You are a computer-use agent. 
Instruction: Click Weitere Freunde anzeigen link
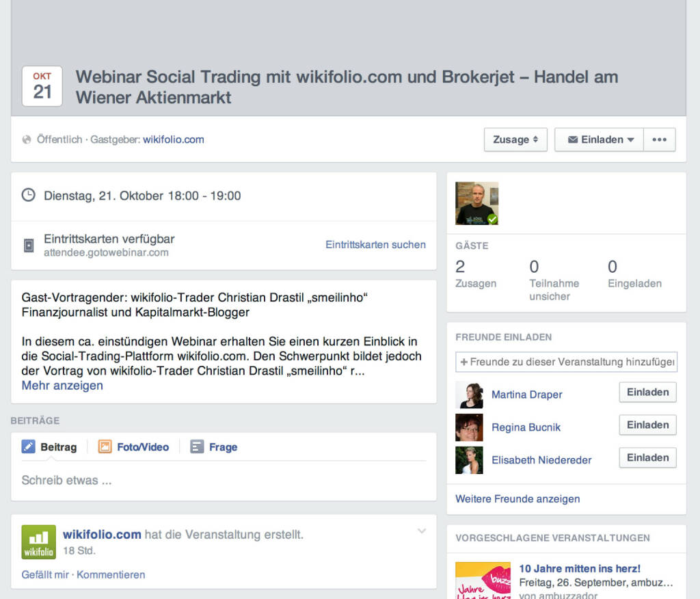coord(517,499)
